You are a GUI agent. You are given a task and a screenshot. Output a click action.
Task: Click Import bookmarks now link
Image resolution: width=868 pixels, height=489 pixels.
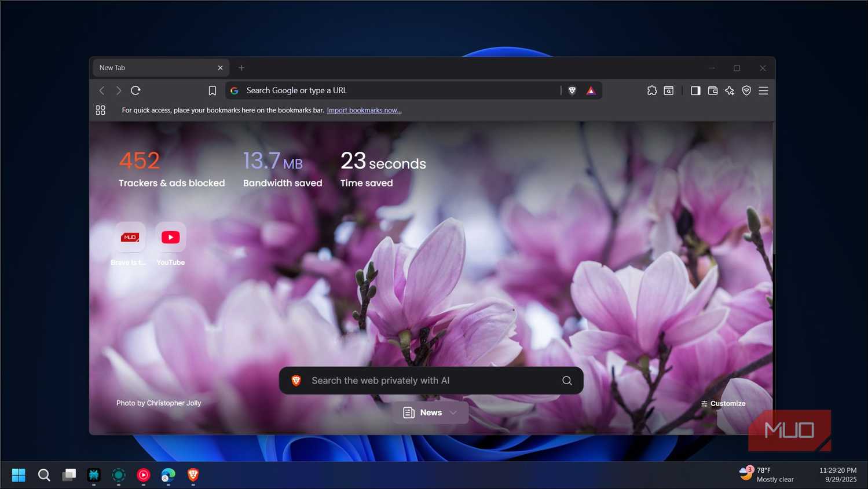364,110
